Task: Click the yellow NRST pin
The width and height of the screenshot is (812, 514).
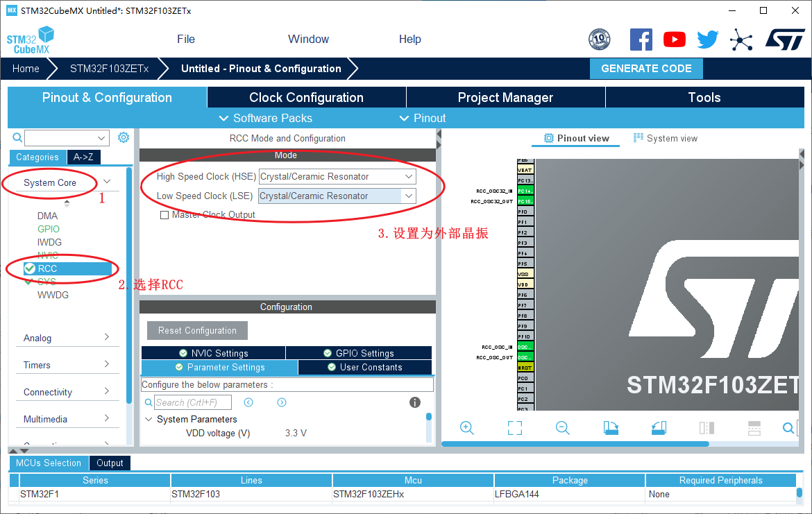Action: pos(525,368)
